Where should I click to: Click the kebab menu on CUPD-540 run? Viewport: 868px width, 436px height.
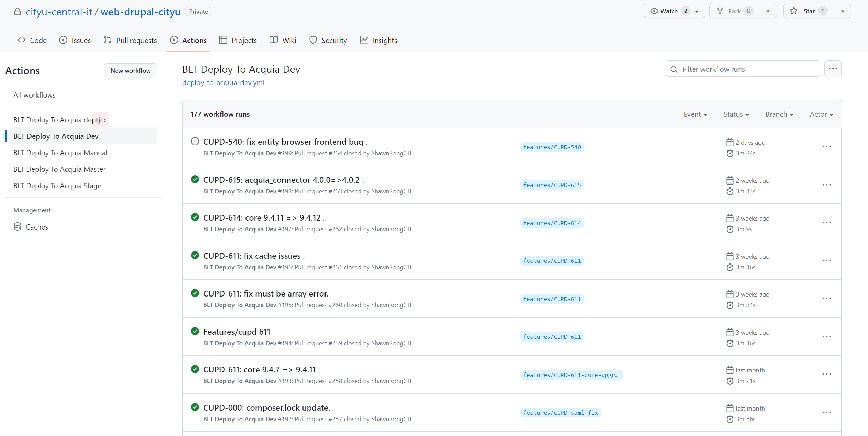point(827,146)
